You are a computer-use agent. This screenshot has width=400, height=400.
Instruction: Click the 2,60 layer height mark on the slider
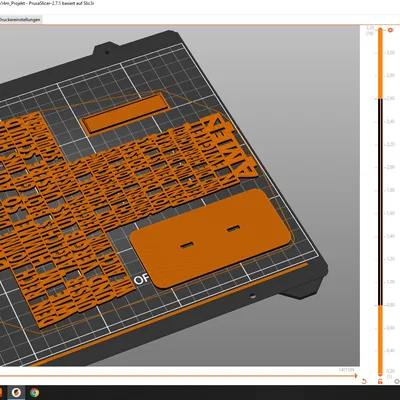tap(390, 98)
